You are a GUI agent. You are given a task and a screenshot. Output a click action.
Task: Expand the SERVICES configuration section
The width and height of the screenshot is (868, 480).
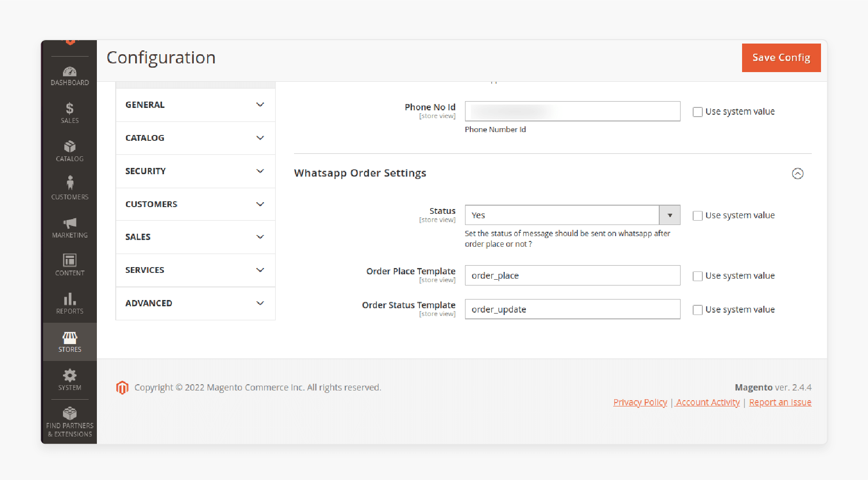(x=195, y=270)
